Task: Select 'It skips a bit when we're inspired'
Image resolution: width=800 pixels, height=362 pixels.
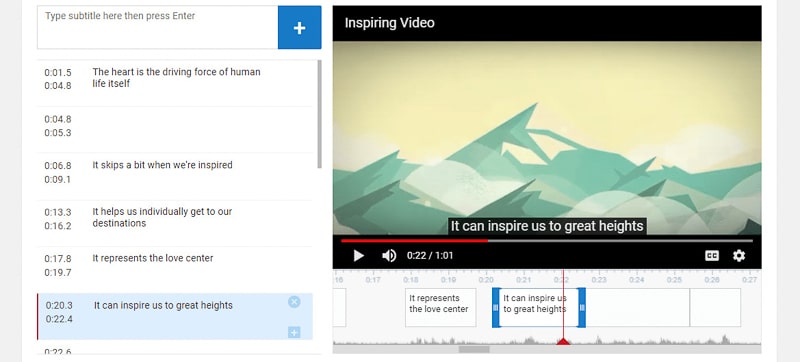Action: (175, 176)
